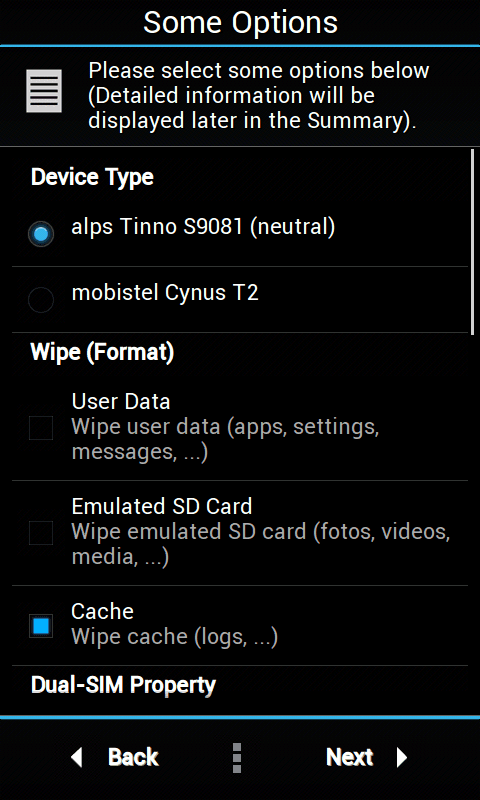Click the 'Wipe user data' description text

click(225, 440)
